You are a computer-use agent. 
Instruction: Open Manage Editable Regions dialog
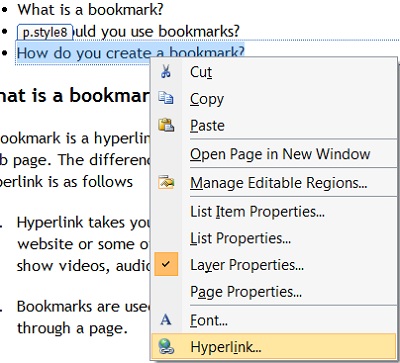click(x=273, y=183)
